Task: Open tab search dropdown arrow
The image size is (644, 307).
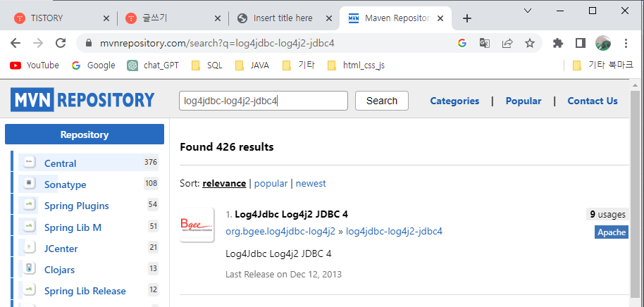Action: click(528, 11)
